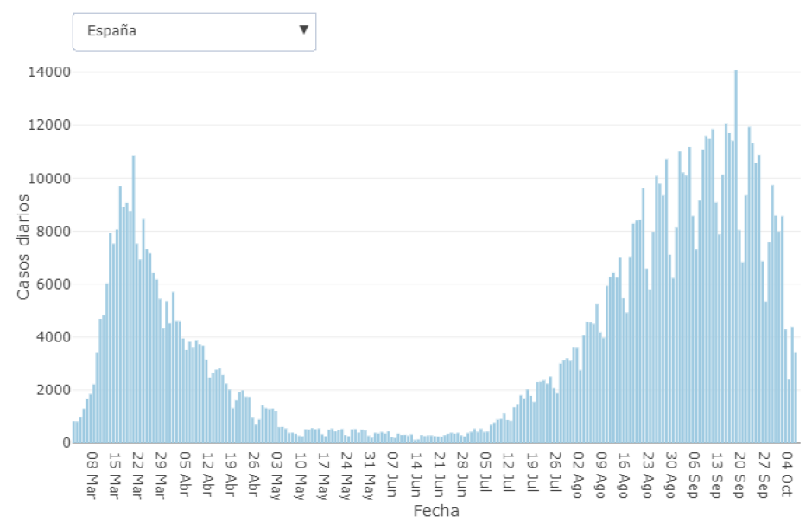Click the dropdown arrow next to España
Screen dimensions: 812x529
pyautogui.click(x=303, y=30)
